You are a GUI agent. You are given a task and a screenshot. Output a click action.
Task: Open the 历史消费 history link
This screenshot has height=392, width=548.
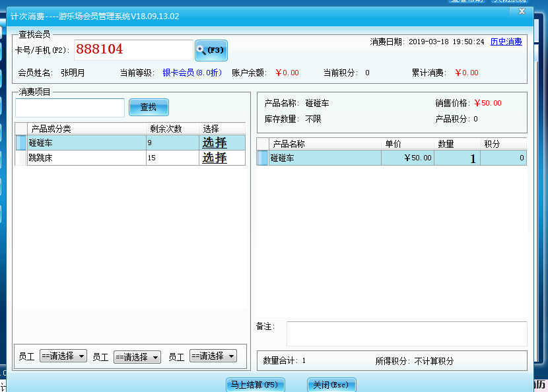click(506, 42)
